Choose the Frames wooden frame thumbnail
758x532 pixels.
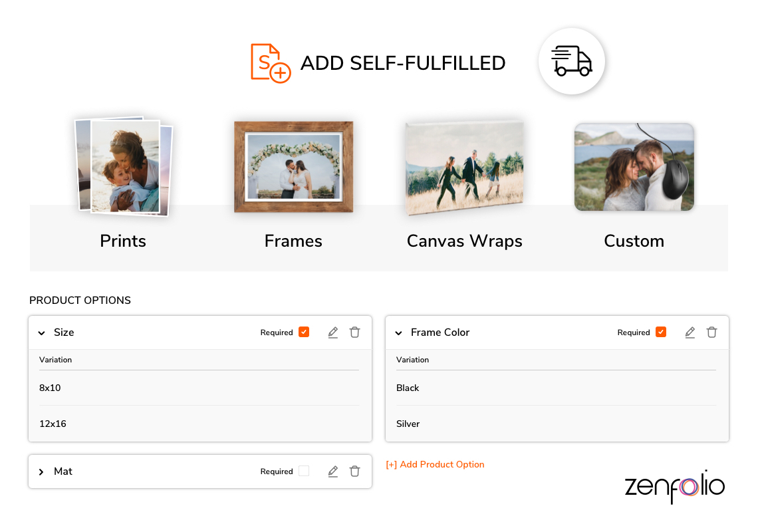click(293, 166)
